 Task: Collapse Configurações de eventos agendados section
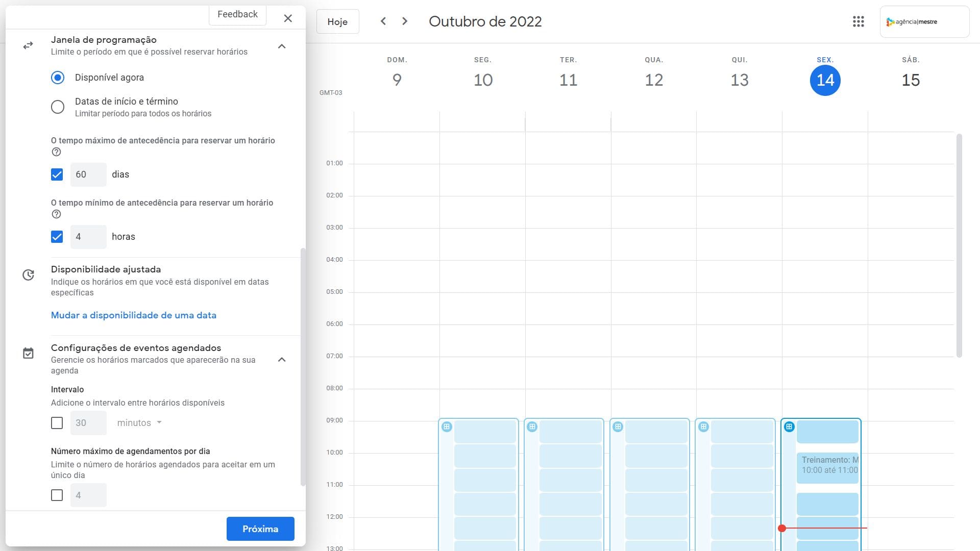[x=282, y=360]
